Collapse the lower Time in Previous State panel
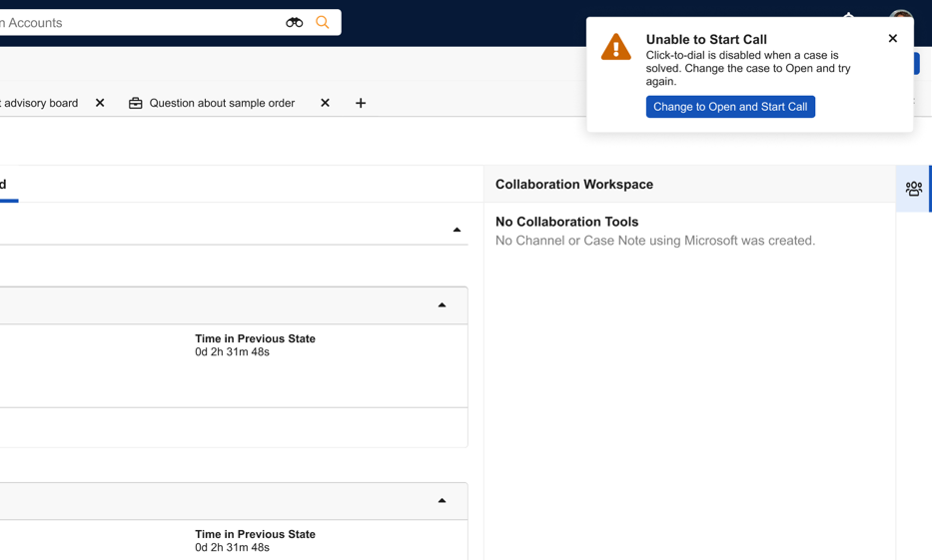 tap(442, 501)
